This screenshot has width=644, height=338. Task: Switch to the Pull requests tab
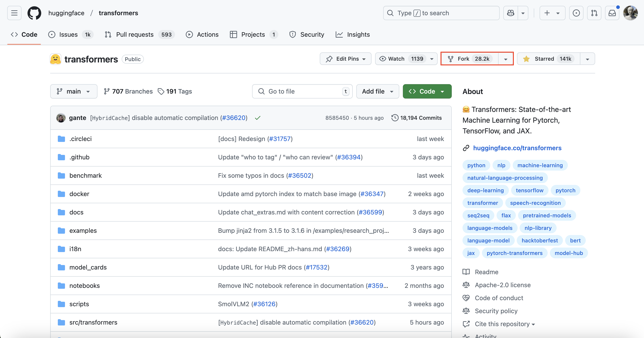coord(140,34)
